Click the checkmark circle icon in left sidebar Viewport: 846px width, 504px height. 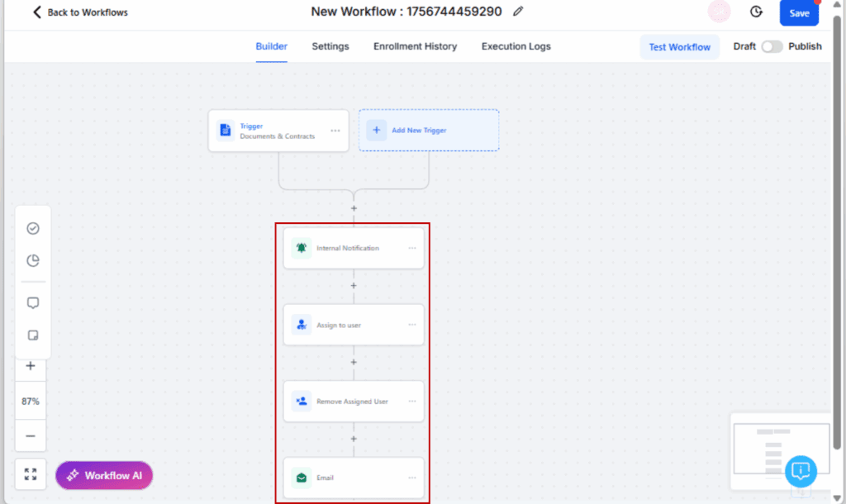[33, 228]
